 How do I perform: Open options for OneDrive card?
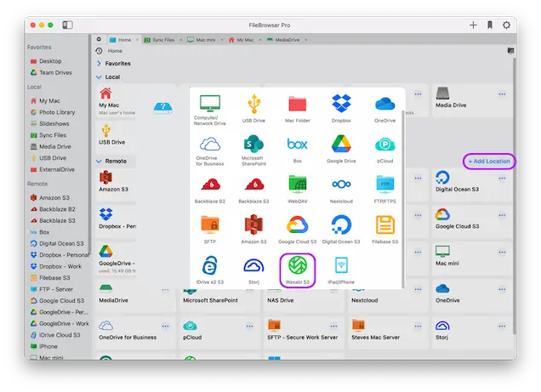tap(502, 289)
